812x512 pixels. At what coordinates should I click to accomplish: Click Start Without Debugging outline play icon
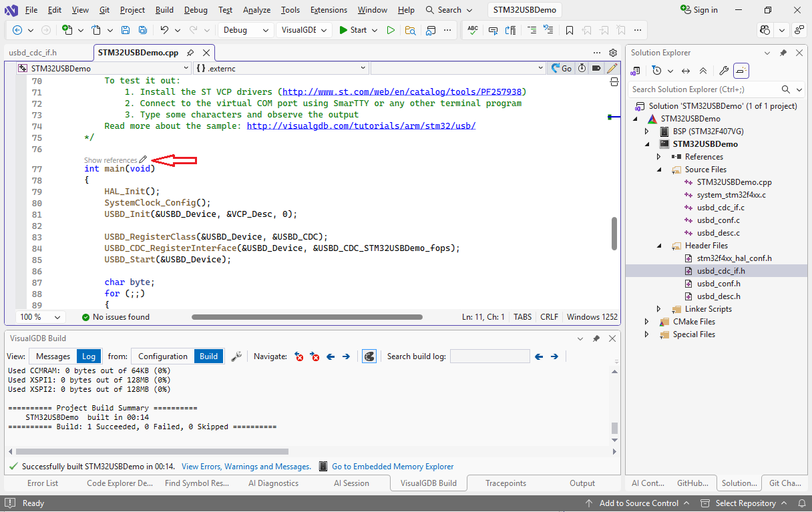391,30
